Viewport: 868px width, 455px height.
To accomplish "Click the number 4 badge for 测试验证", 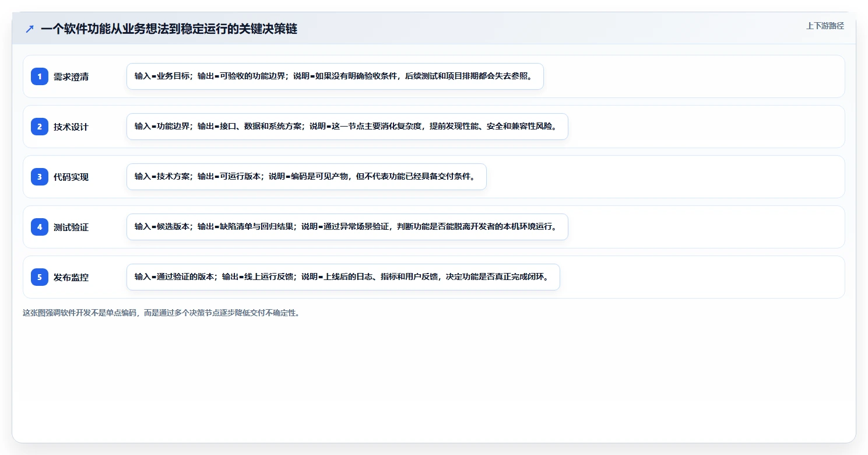I will click(x=40, y=227).
